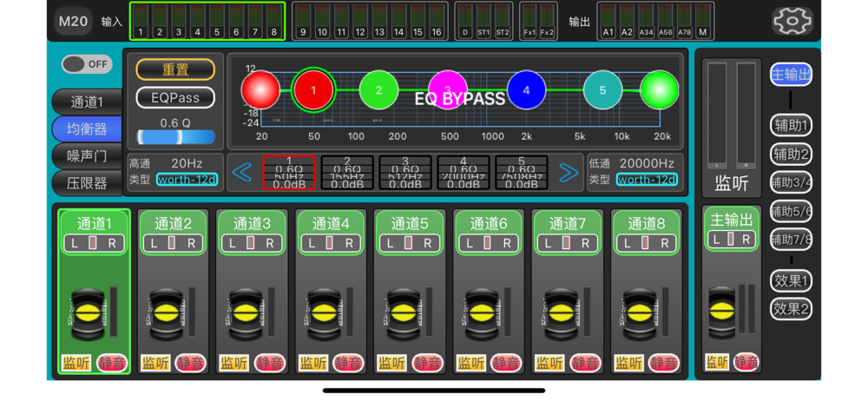Screen dimensions: 868x401
Task: Select the Fx1 meter
Action: [529, 21]
